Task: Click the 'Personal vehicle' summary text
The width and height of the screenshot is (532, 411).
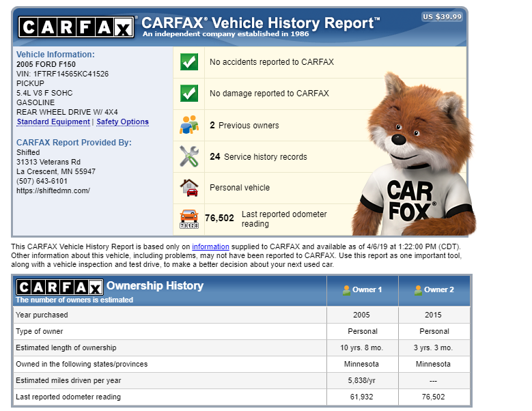Action: click(x=240, y=188)
